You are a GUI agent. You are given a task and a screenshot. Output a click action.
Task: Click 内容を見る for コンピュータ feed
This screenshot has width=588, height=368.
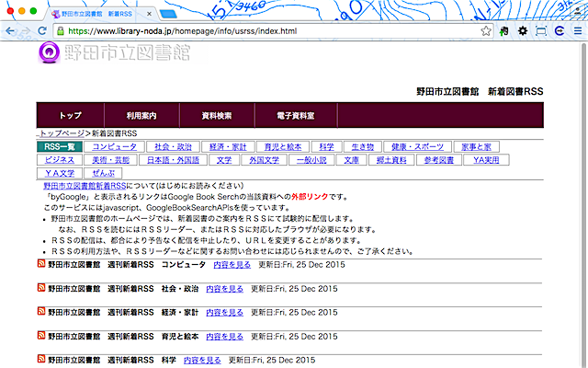(232, 265)
